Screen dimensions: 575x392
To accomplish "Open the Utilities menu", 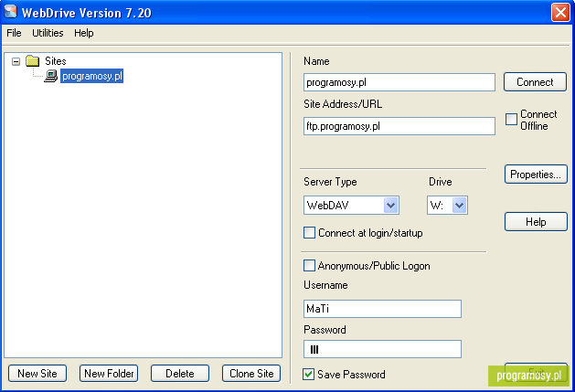I will point(48,33).
